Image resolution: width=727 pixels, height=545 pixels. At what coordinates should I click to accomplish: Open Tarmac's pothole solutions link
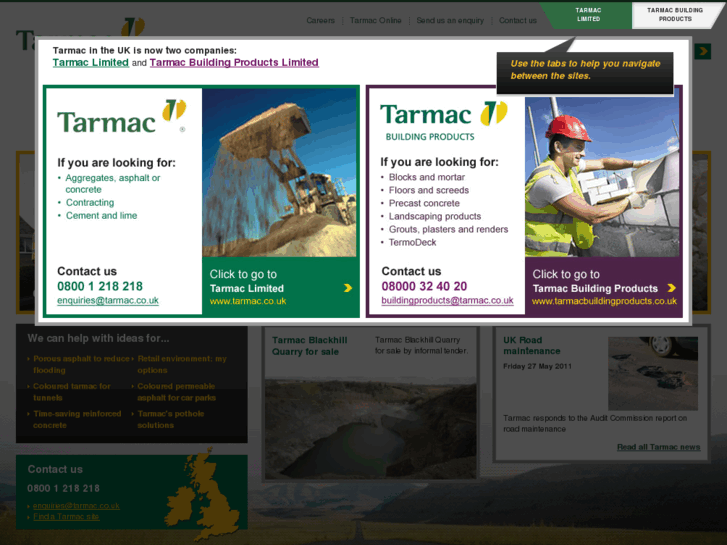171,419
